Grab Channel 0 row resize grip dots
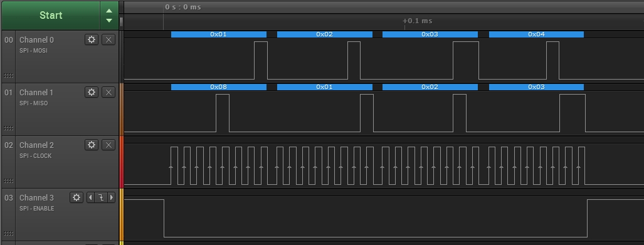Image resolution: width=644 pixels, height=245 pixels. pyautogui.click(x=8, y=76)
